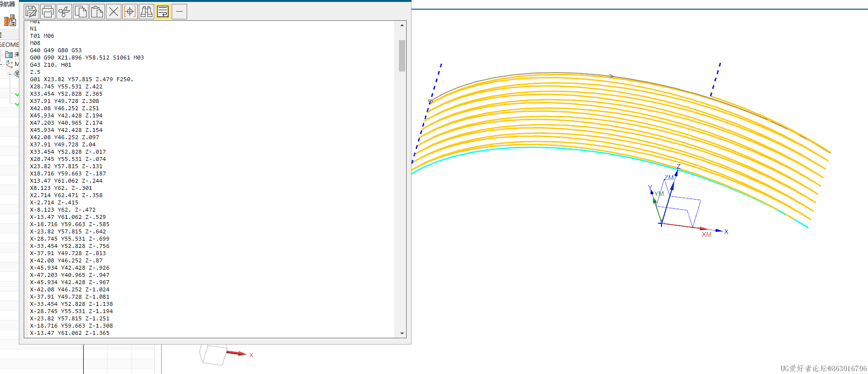Toggle the word wrap icon
The height and width of the screenshot is (374, 868).
163,11
